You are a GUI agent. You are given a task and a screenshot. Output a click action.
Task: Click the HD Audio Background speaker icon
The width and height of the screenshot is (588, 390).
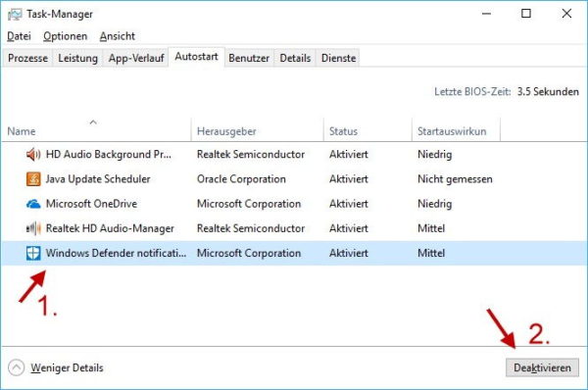point(33,154)
